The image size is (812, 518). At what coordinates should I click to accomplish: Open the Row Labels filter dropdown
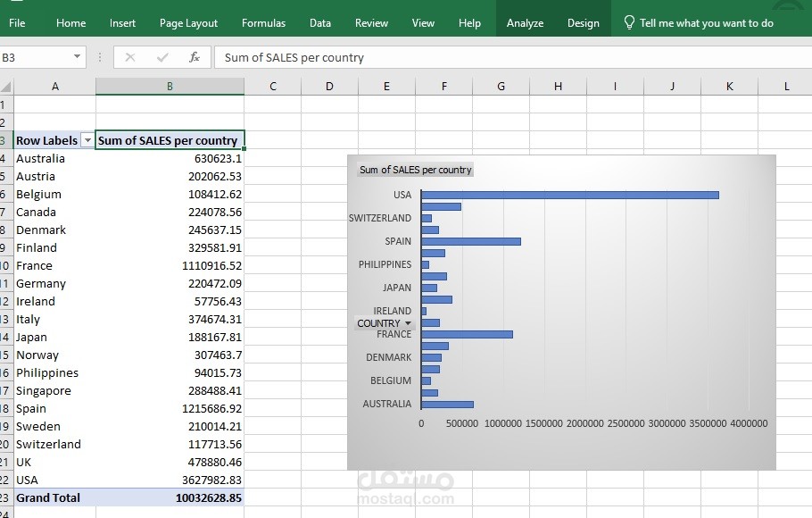[87, 140]
